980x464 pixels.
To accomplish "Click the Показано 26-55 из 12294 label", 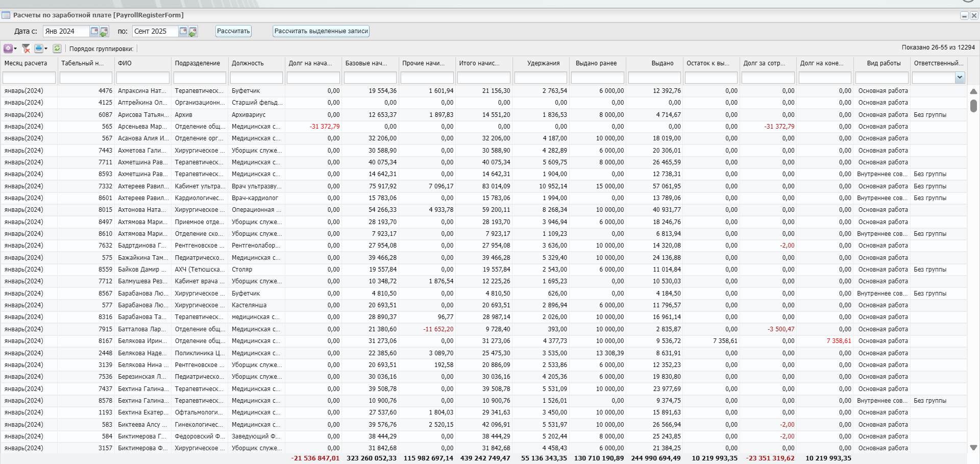I will point(938,47).
